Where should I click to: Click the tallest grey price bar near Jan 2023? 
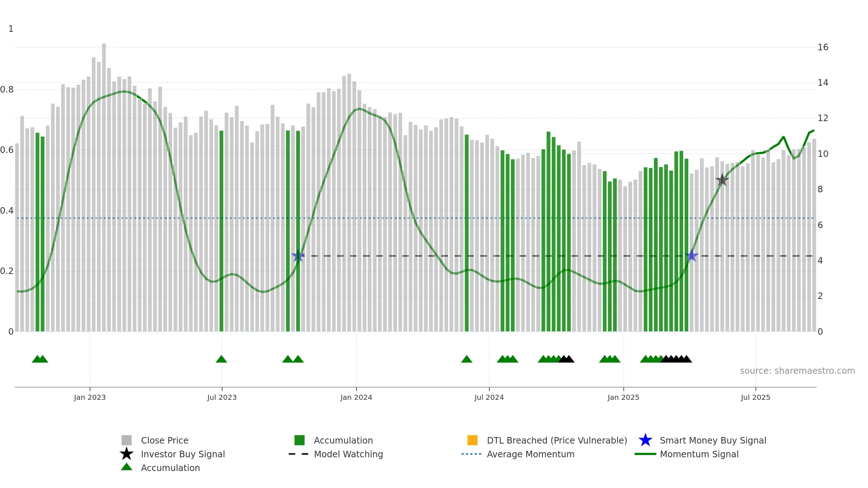(x=104, y=187)
